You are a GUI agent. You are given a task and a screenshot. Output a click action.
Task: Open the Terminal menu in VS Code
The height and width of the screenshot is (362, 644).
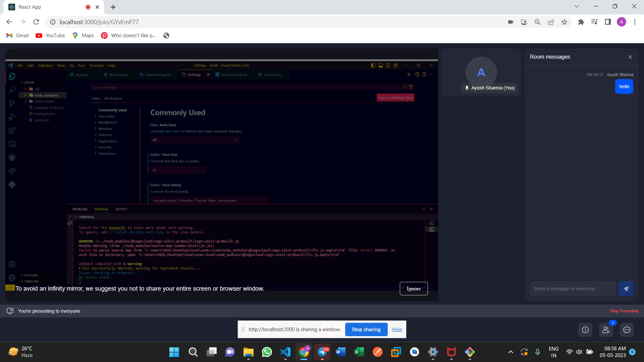click(96, 65)
